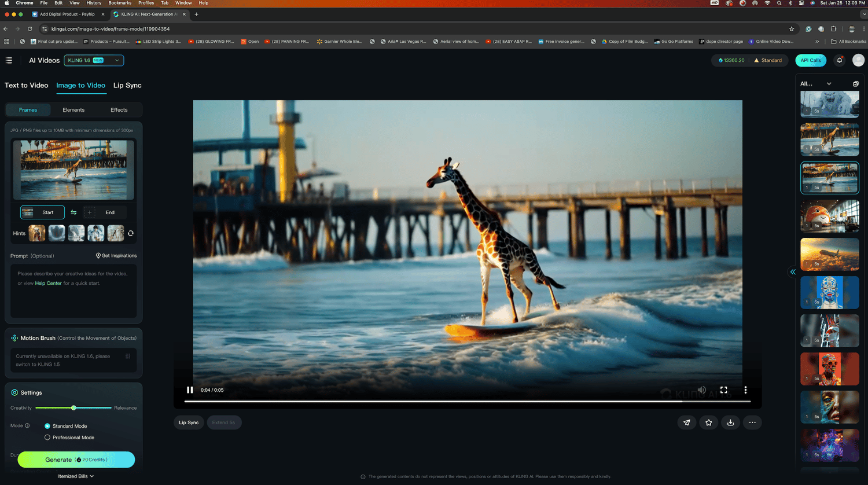This screenshot has height=485, width=868.
Task: Enter fullscreen video mode
Action: click(723, 390)
